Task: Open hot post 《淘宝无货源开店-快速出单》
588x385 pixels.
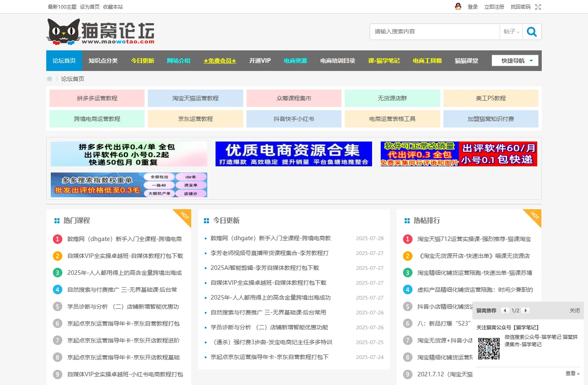Action: 474,256
